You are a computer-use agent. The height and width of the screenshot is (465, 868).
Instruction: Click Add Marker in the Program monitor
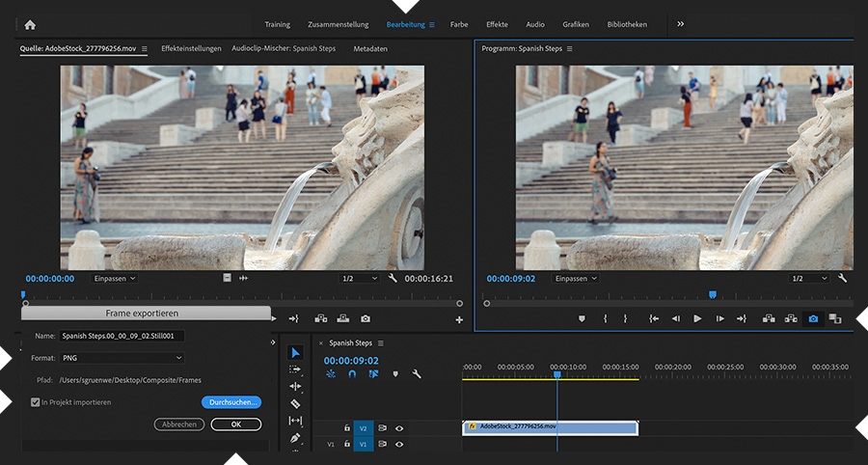[x=582, y=318]
